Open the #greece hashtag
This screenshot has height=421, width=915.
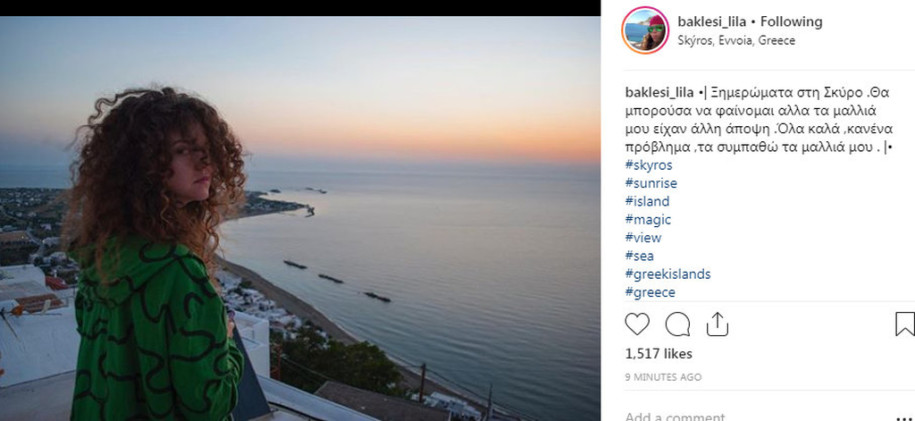pos(651,292)
